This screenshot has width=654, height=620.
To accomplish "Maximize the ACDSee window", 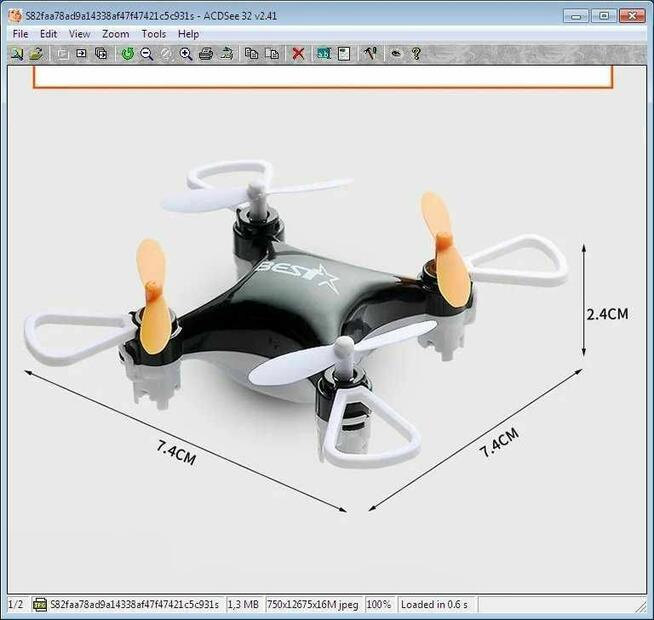I will pyautogui.click(x=604, y=16).
